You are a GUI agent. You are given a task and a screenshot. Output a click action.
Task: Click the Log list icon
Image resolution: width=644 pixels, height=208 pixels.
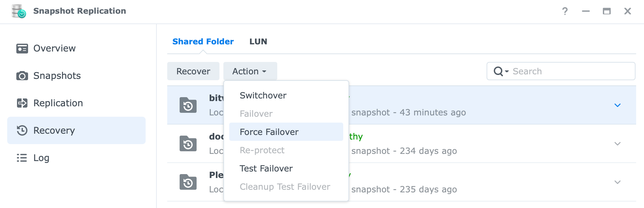tap(22, 158)
